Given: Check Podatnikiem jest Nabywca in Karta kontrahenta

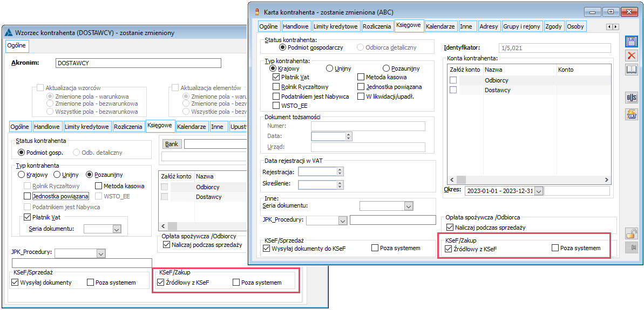Looking at the screenshot, I should pos(276,97).
